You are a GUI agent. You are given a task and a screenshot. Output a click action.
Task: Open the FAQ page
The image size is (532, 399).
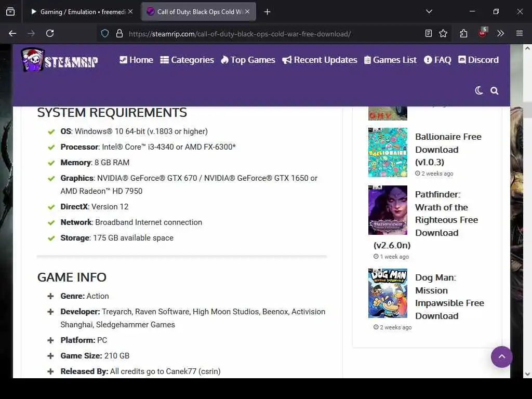click(x=437, y=60)
